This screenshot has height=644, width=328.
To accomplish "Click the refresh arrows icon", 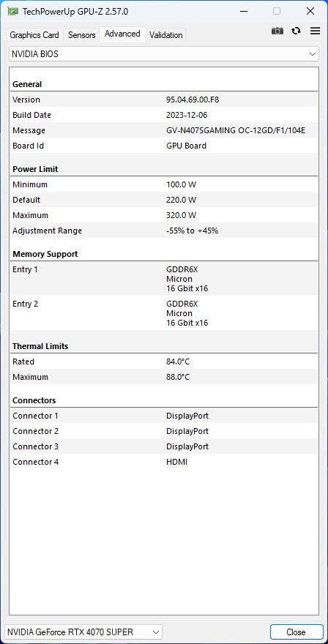I will 296,31.
